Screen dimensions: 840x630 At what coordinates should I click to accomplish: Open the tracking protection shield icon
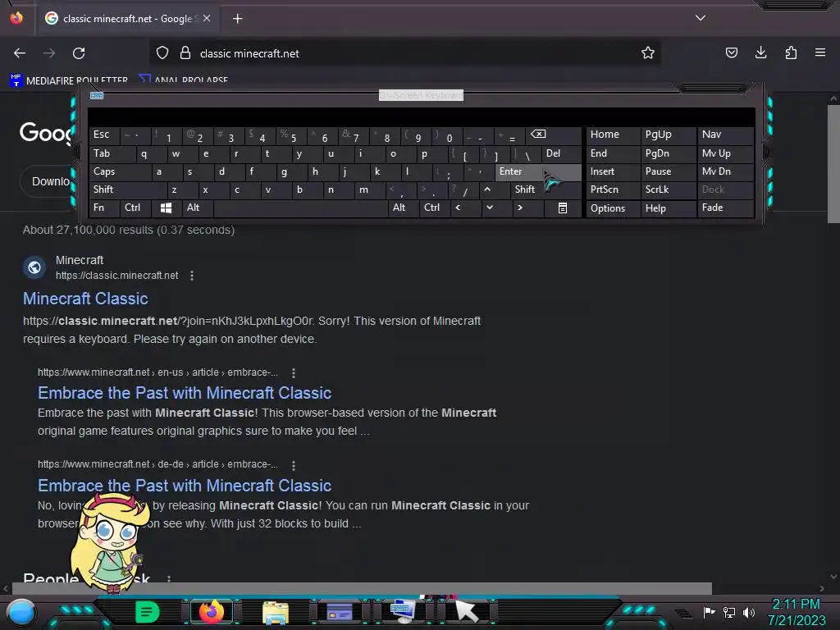point(162,53)
